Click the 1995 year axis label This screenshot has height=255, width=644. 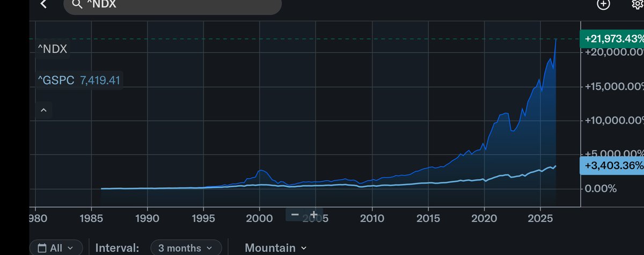coord(203,218)
